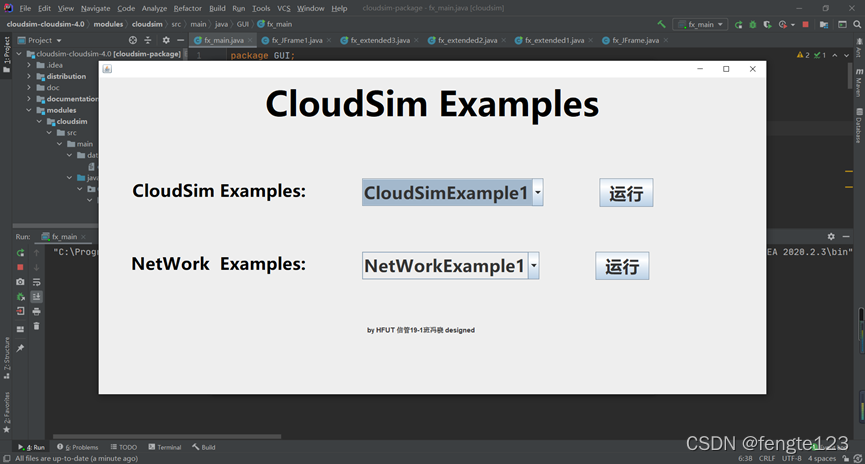Open the Build menu
865x464 pixels.
click(217, 8)
